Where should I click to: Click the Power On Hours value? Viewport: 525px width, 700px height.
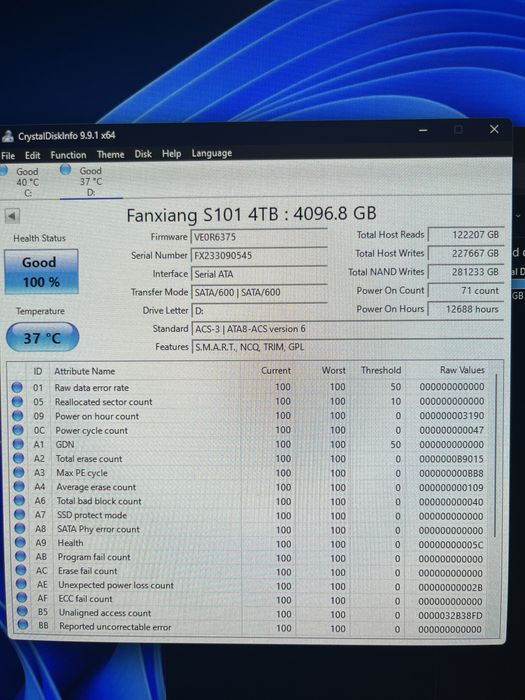pos(466,309)
